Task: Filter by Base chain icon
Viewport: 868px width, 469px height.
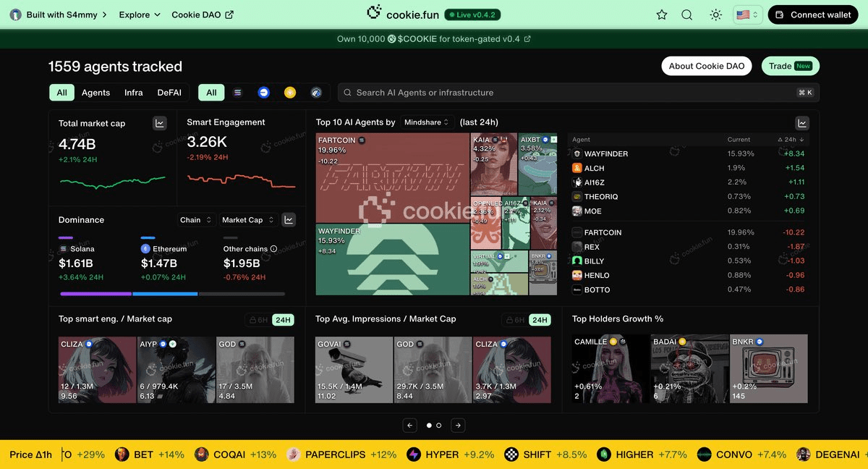Action: click(x=264, y=93)
